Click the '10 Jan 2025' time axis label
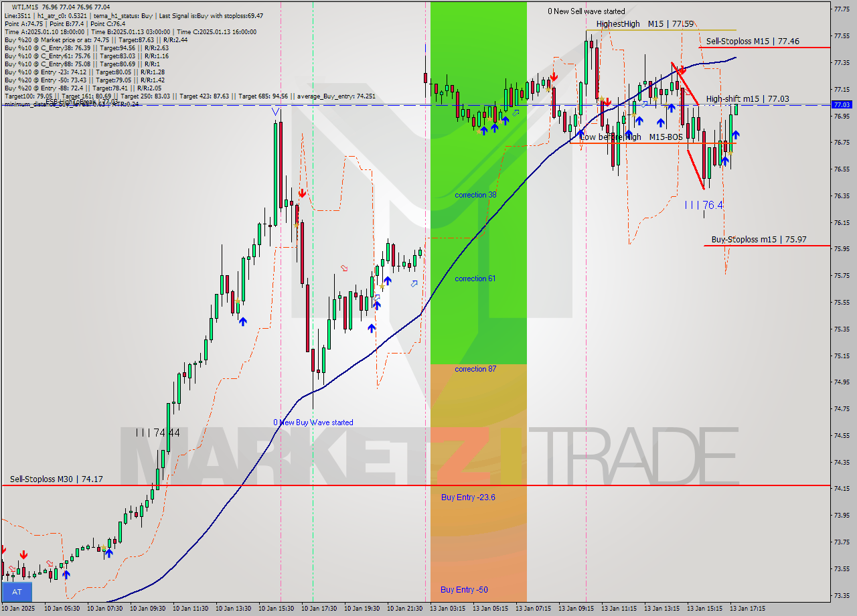 coord(18,609)
